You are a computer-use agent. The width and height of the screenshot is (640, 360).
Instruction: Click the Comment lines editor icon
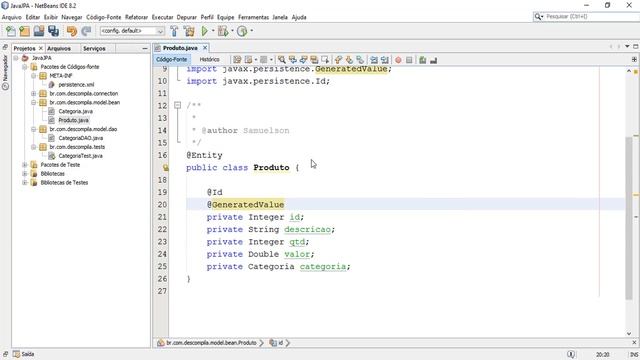click(x=422, y=60)
